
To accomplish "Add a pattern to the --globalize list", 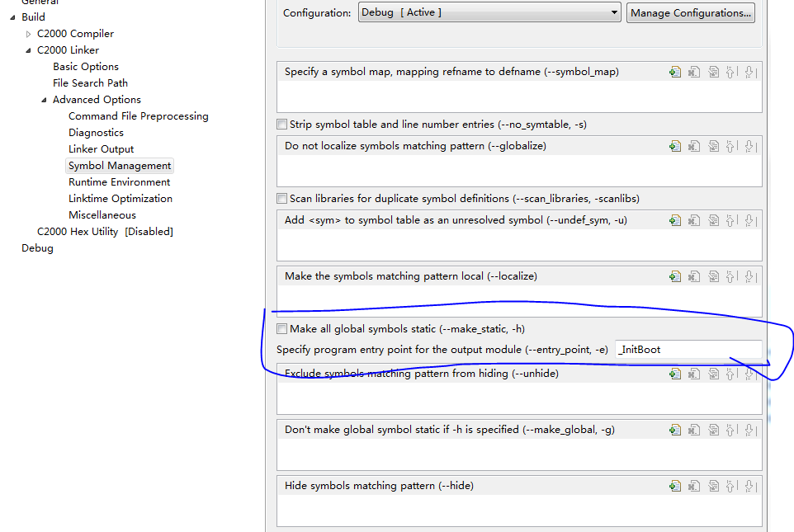I will 675,146.
